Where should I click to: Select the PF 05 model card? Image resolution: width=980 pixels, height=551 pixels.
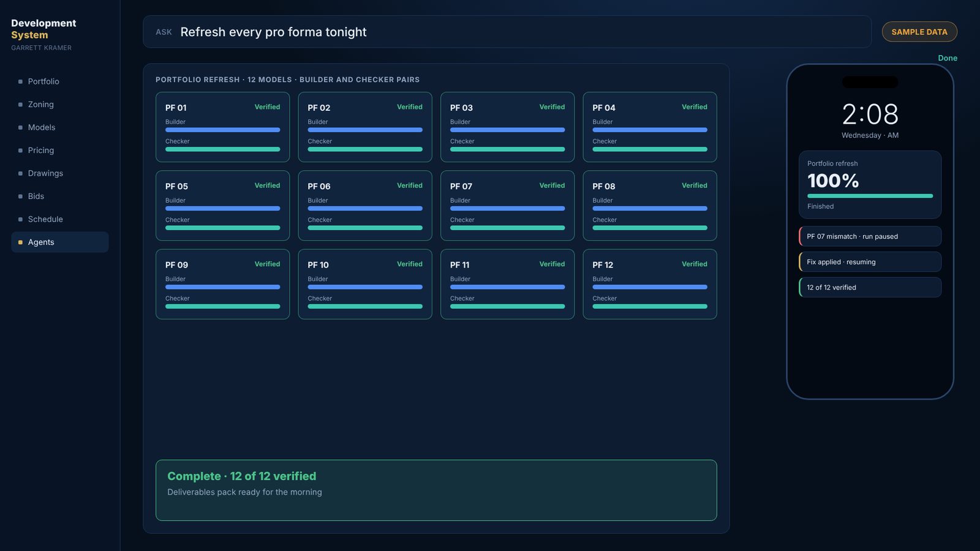(222, 206)
